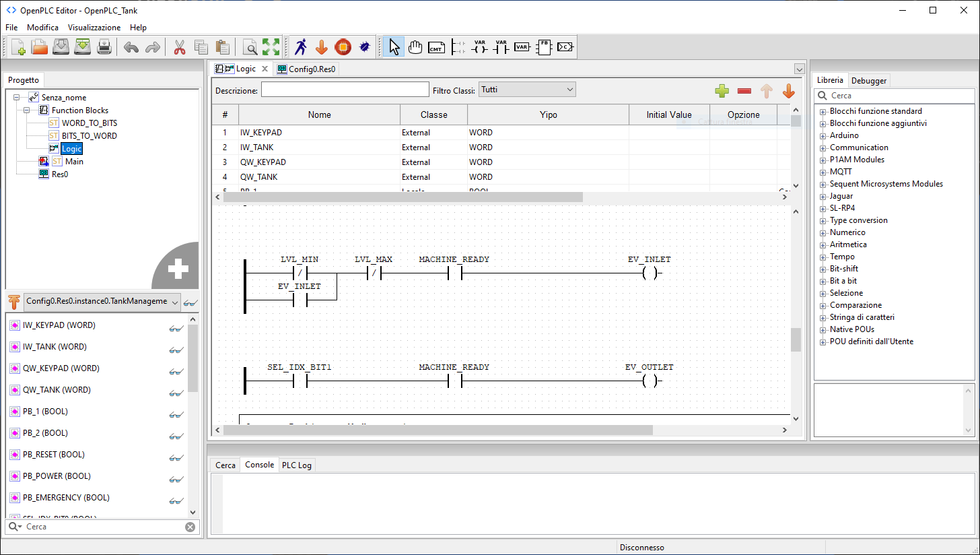Click the Descrizione input field
This screenshot has width=980, height=555.
tap(345, 90)
